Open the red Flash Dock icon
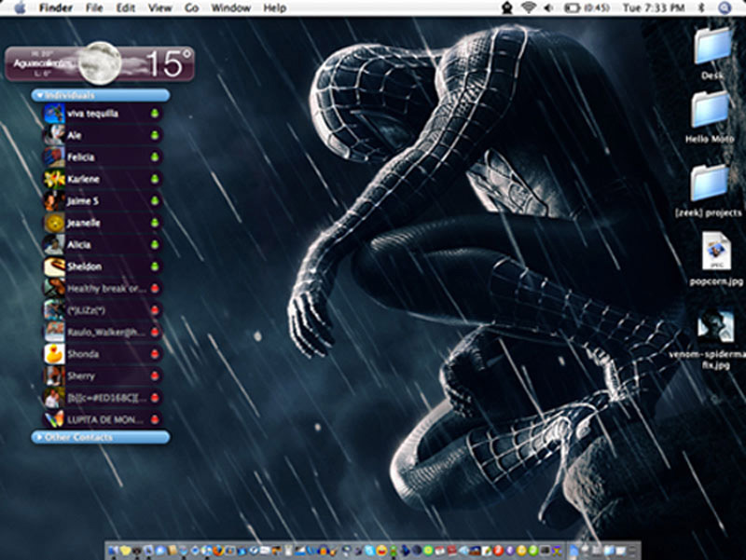This screenshot has height=560, width=746. tap(498, 551)
